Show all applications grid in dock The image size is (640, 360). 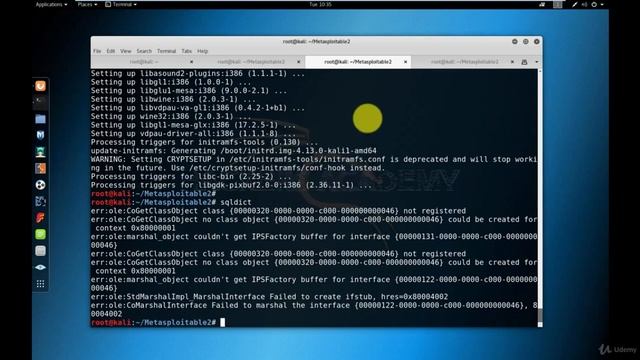coord(40,284)
